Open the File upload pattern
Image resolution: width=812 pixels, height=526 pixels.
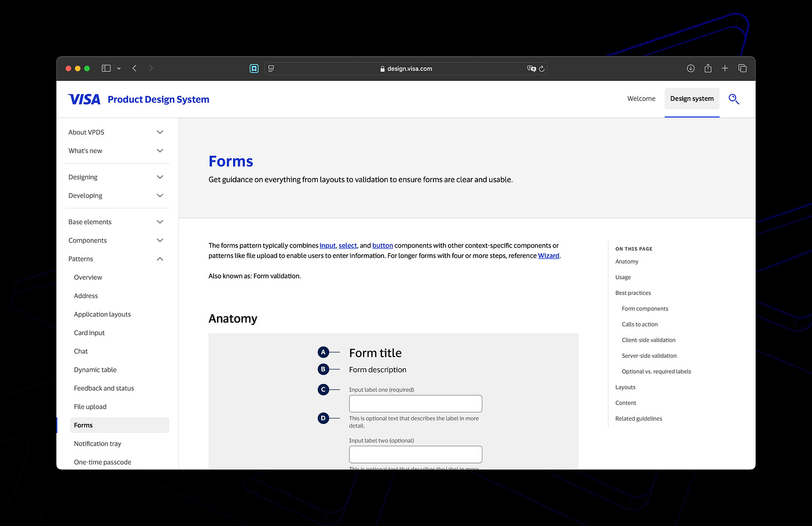tap(90, 406)
